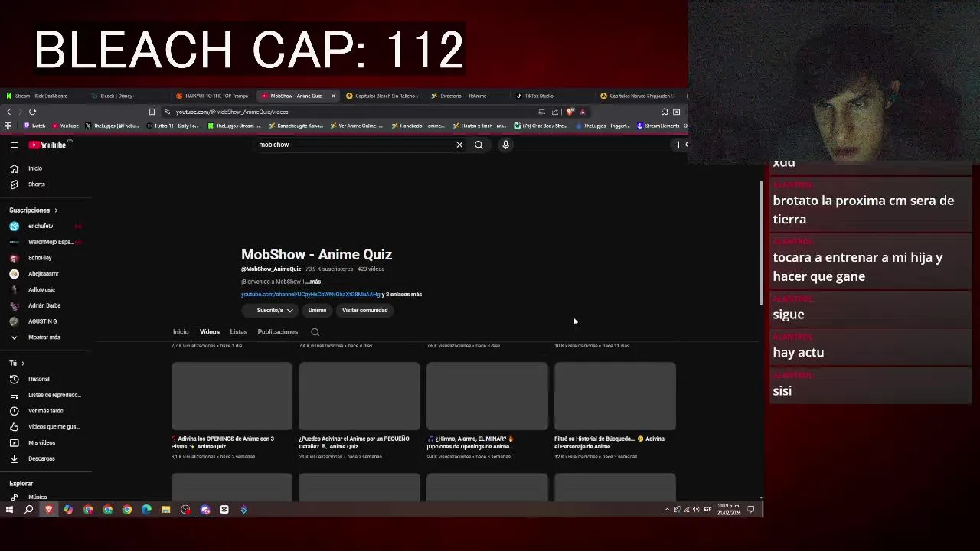Click 'Visitar comunidad' button

click(364, 311)
